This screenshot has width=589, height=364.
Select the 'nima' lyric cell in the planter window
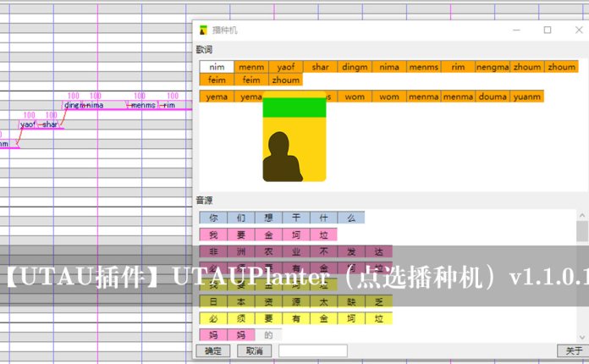[389, 67]
